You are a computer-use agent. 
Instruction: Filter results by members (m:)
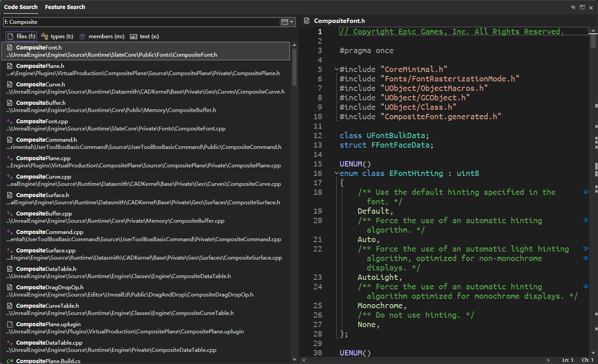tap(102, 36)
